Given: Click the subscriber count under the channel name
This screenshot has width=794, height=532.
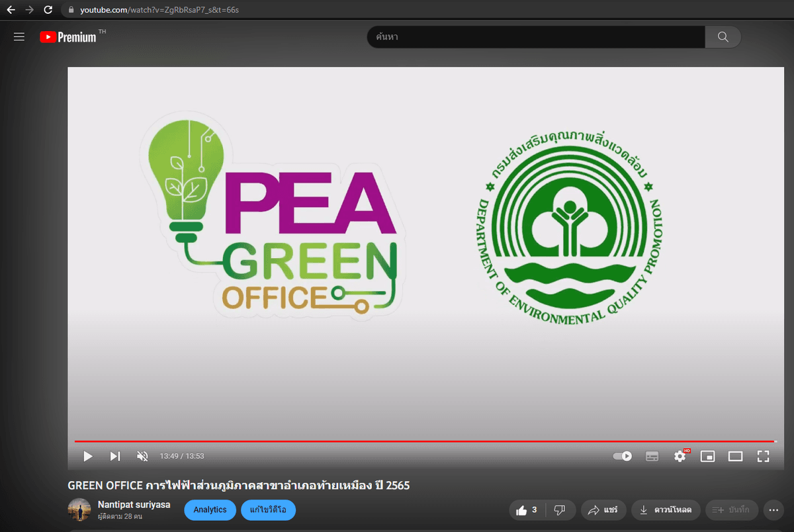Looking at the screenshot, I should (119, 516).
